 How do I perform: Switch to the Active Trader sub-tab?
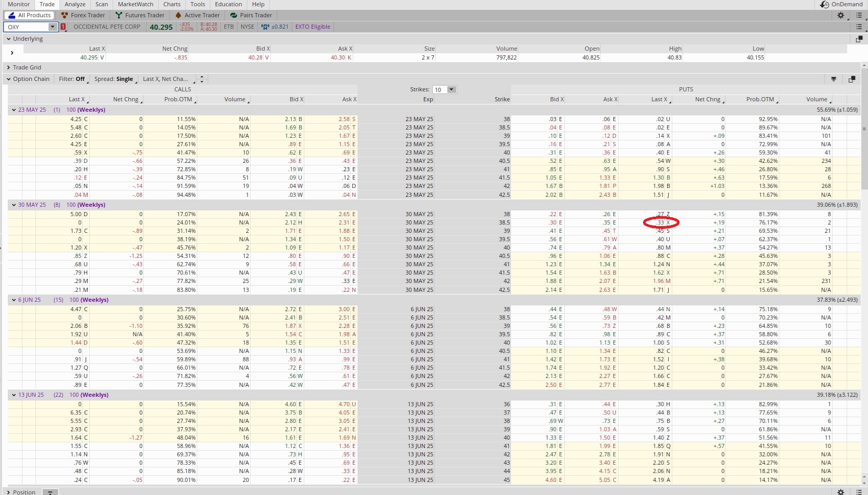pyautogui.click(x=197, y=15)
